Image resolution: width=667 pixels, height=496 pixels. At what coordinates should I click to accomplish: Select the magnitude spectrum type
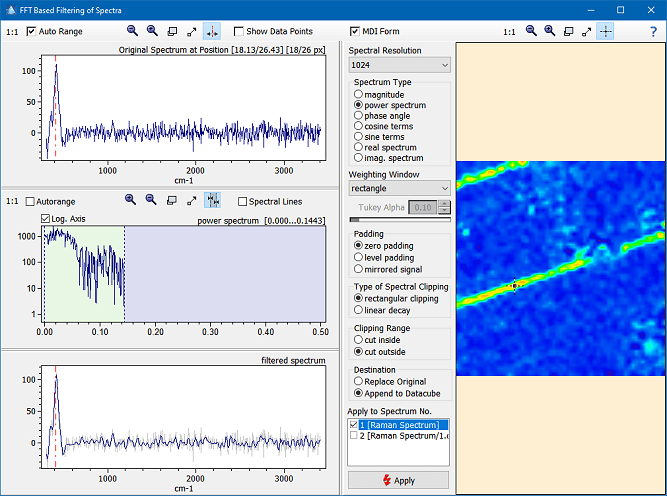pyautogui.click(x=359, y=94)
